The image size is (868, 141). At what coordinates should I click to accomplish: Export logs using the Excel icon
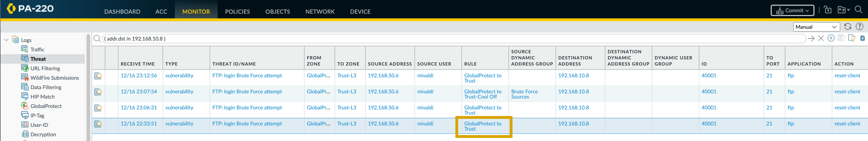tap(862, 38)
